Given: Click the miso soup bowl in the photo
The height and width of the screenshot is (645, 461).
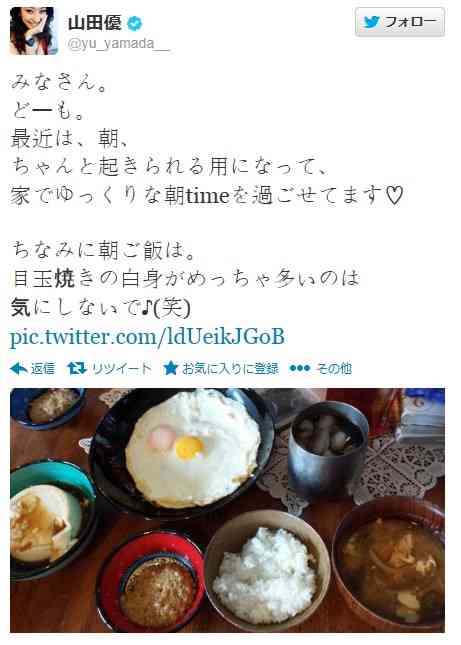Looking at the screenshot, I should pyautogui.click(x=389, y=564).
